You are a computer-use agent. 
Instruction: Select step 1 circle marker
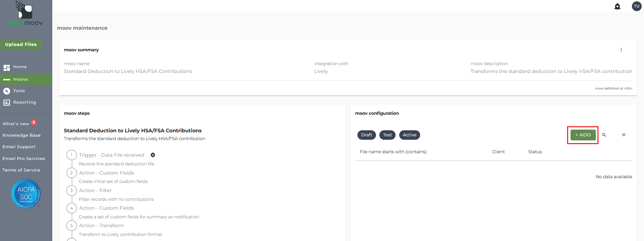coord(71,155)
